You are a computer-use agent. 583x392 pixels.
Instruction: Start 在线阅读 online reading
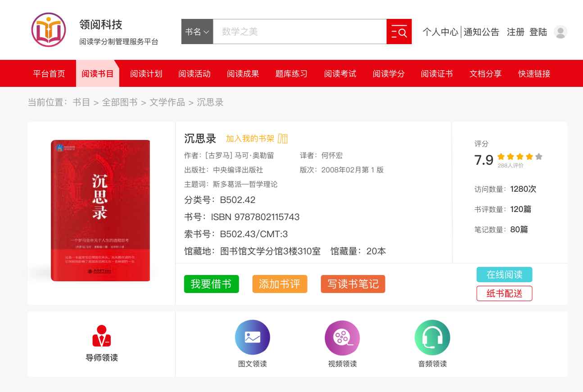[x=504, y=275]
